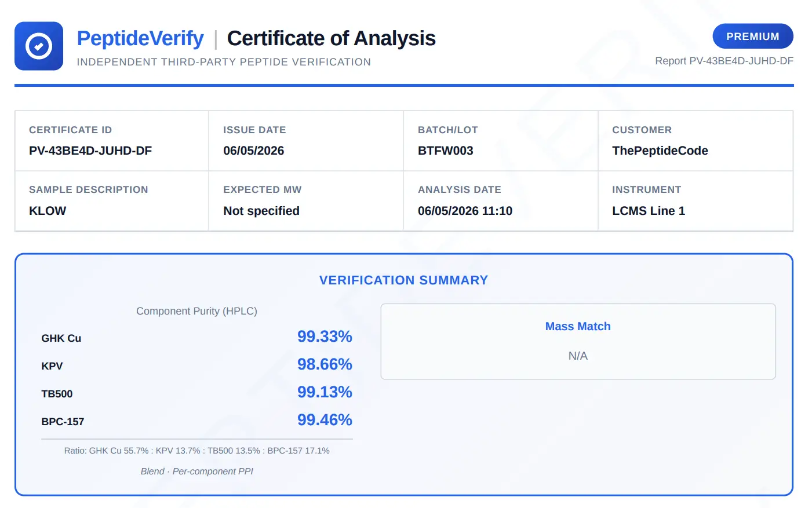Select the component ratio line text

coord(196,451)
